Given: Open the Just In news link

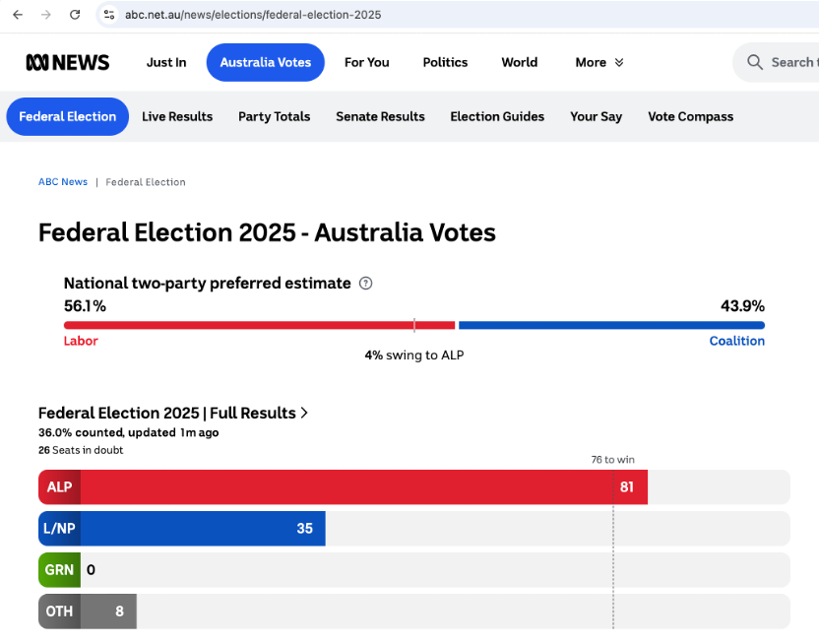Looking at the screenshot, I should coord(166,62).
